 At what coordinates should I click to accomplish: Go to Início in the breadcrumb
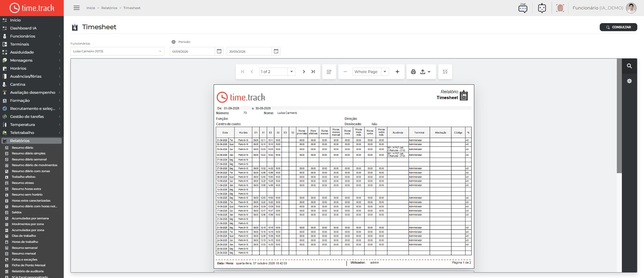pyautogui.click(x=91, y=8)
